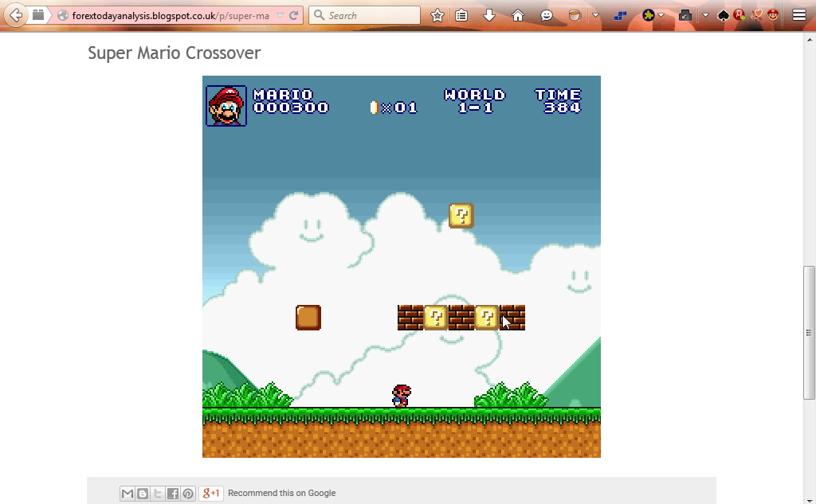Open the smiley chat bubble icon

coord(547,16)
